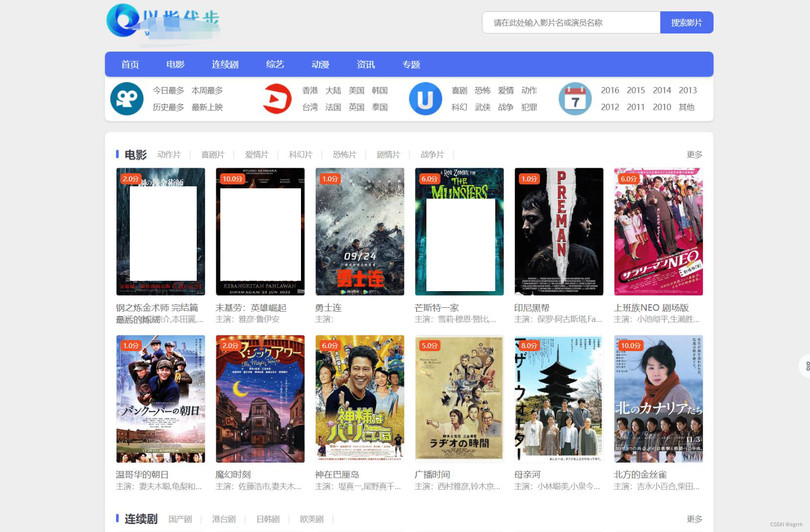This screenshot has width=810, height=532.
Task: Select 科幻片 movie category tab
Action: click(x=300, y=155)
